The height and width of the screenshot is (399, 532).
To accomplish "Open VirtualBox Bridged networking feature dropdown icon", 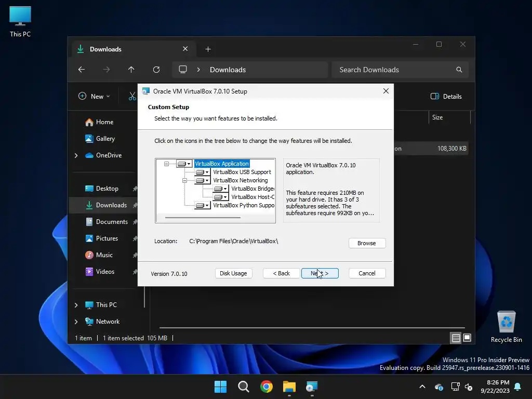I will (220, 189).
